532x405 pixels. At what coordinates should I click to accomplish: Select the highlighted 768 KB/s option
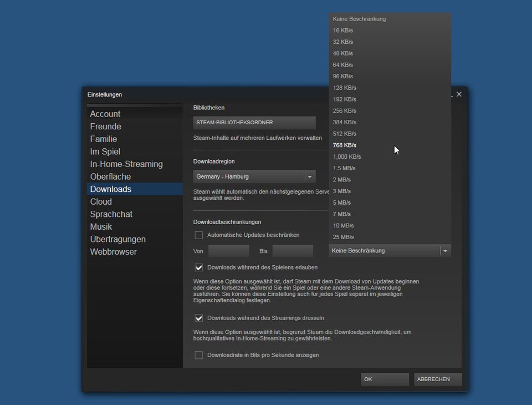tap(390, 145)
